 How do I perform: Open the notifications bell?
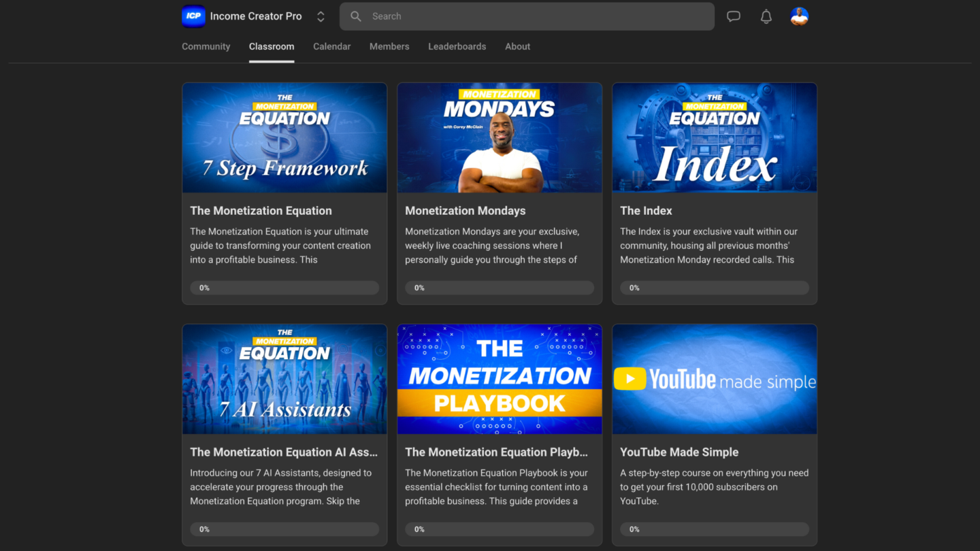pyautogui.click(x=766, y=16)
